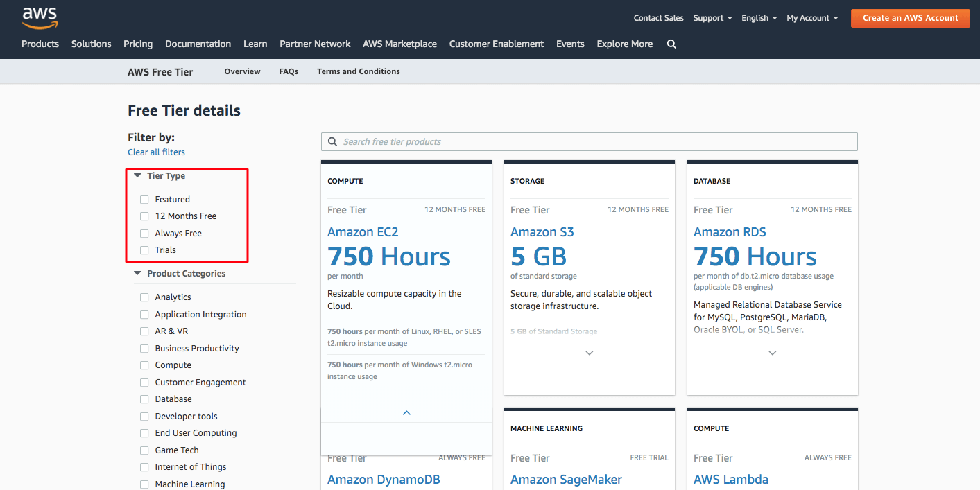Open the English language dropdown

(759, 18)
